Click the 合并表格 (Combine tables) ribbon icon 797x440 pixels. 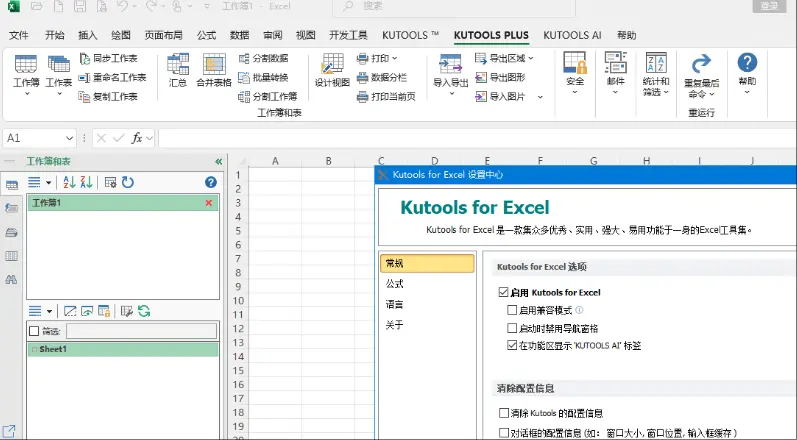click(x=213, y=71)
